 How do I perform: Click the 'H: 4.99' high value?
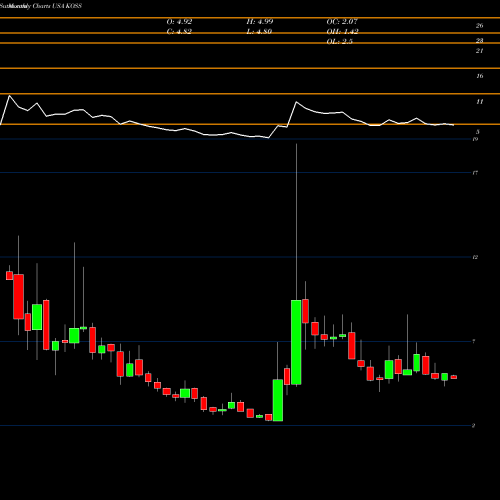coord(260,22)
